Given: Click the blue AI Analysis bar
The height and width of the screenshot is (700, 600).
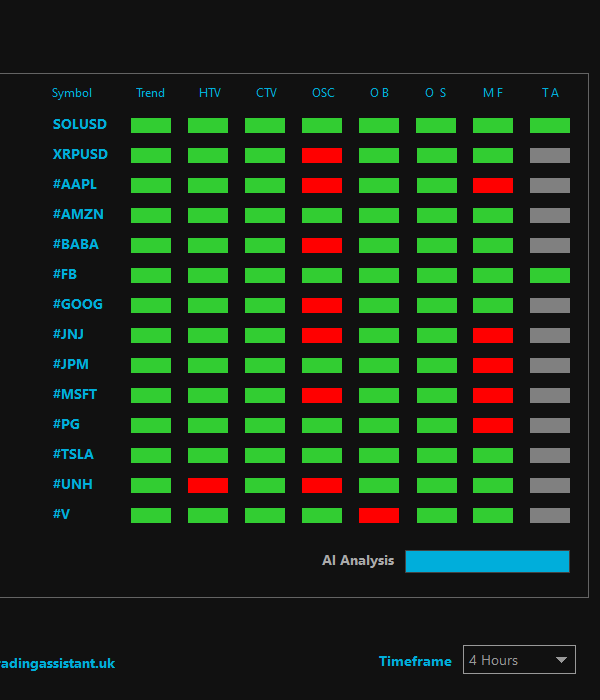Looking at the screenshot, I should tap(487, 561).
